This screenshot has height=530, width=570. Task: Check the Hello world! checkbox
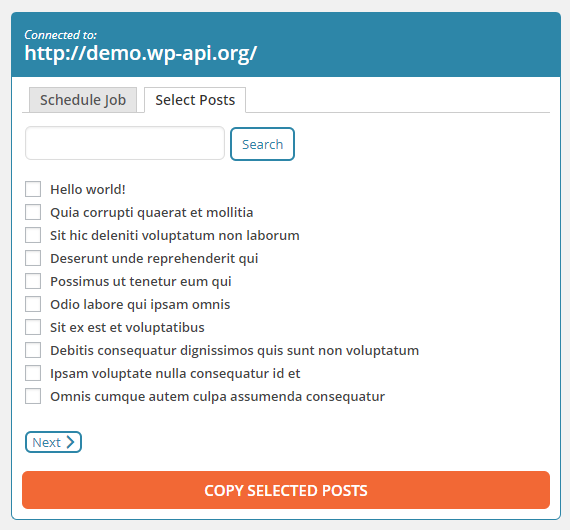click(33, 189)
